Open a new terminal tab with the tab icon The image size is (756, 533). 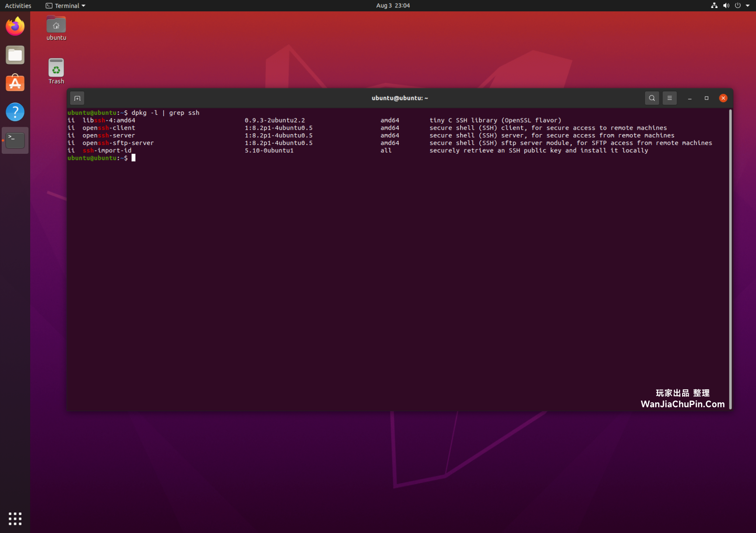tap(77, 98)
